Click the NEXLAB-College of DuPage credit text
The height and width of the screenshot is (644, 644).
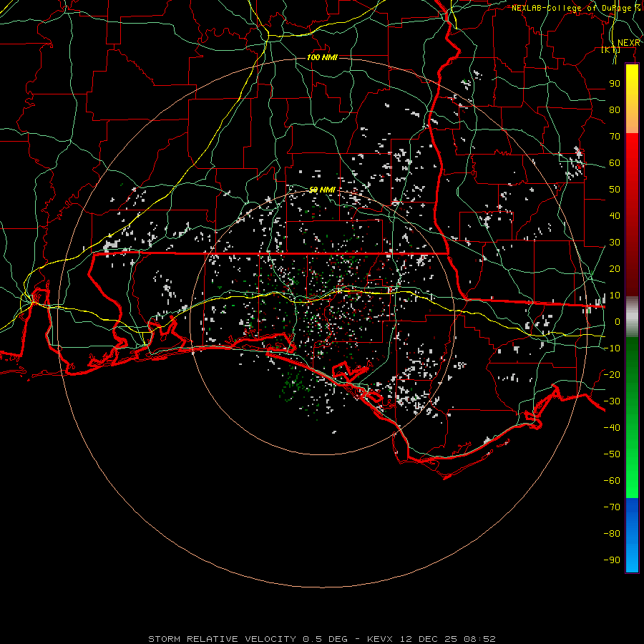click(x=576, y=8)
